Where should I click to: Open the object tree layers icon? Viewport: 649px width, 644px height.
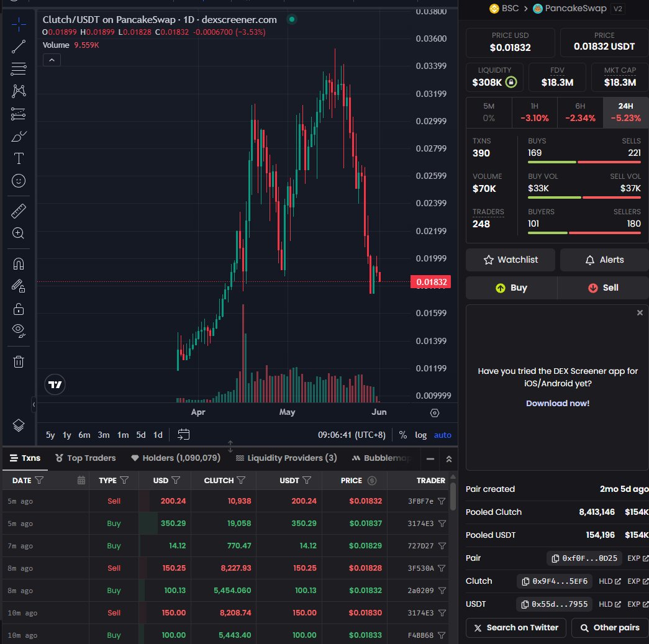pyautogui.click(x=19, y=425)
